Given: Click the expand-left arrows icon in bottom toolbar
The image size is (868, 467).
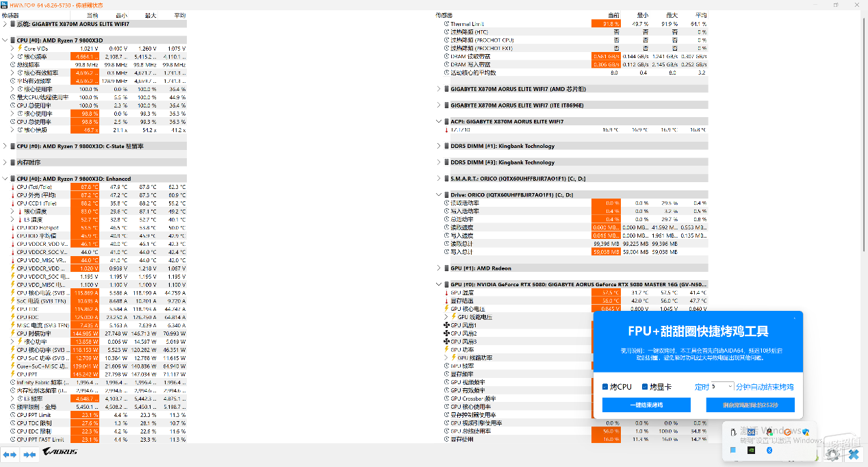Looking at the screenshot, I should coord(10,454).
